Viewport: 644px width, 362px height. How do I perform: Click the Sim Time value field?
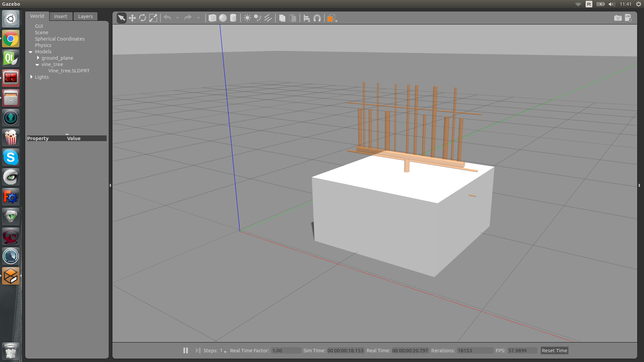pyautogui.click(x=345, y=351)
